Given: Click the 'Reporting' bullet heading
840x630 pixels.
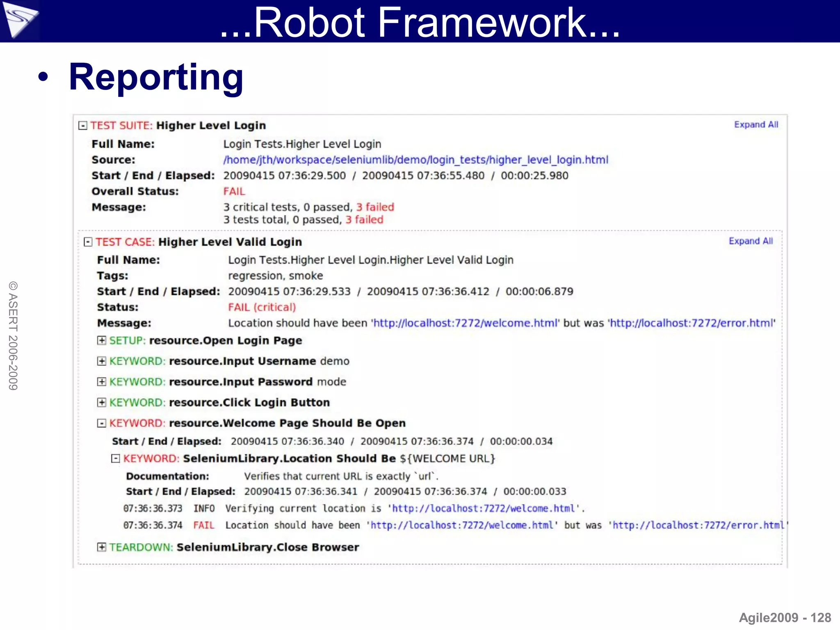Looking at the screenshot, I should pos(156,78).
